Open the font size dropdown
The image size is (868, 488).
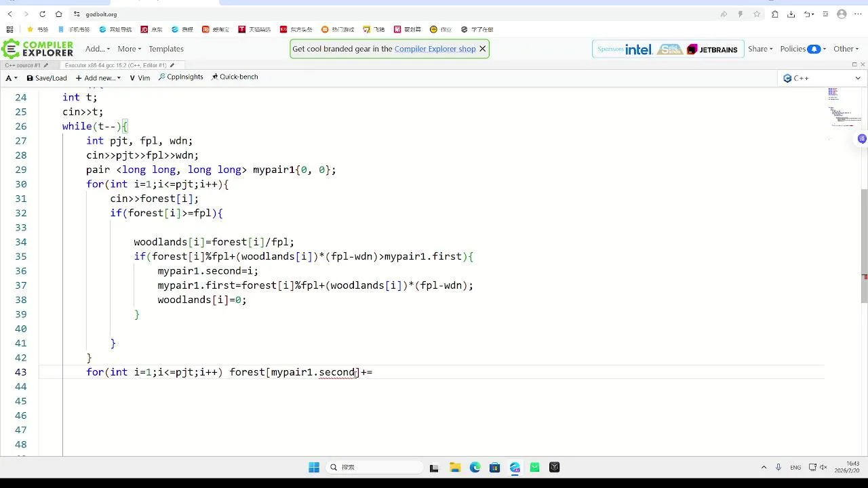coord(12,78)
